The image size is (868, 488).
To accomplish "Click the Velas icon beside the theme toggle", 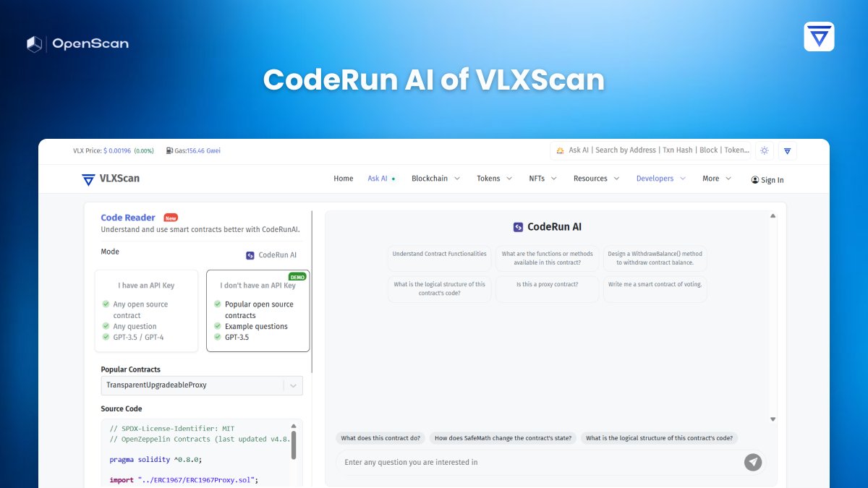I will pos(787,150).
